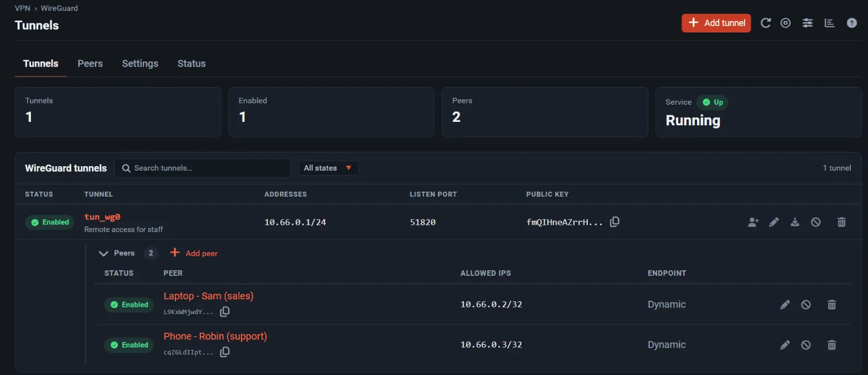Viewport: 868px width, 375px height.
Task: Open the Laptop - Sam (sales) peer
Action: click(209, 296)
